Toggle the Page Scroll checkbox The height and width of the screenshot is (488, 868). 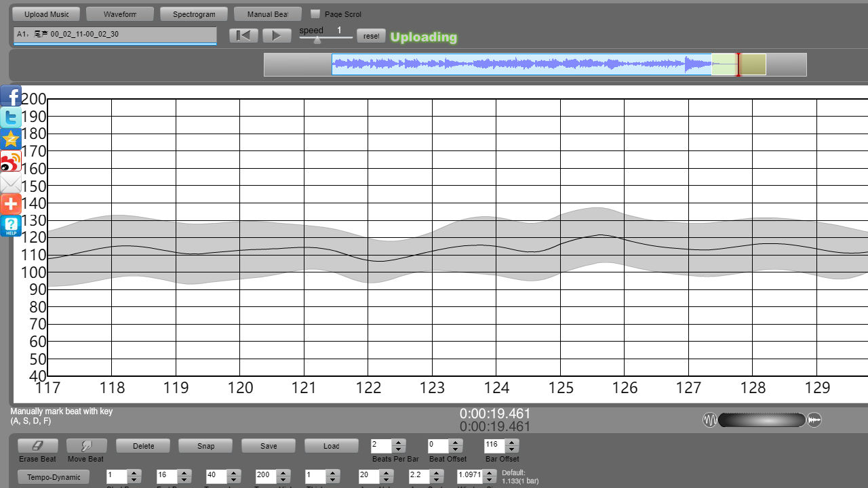[x=315, y=14]
